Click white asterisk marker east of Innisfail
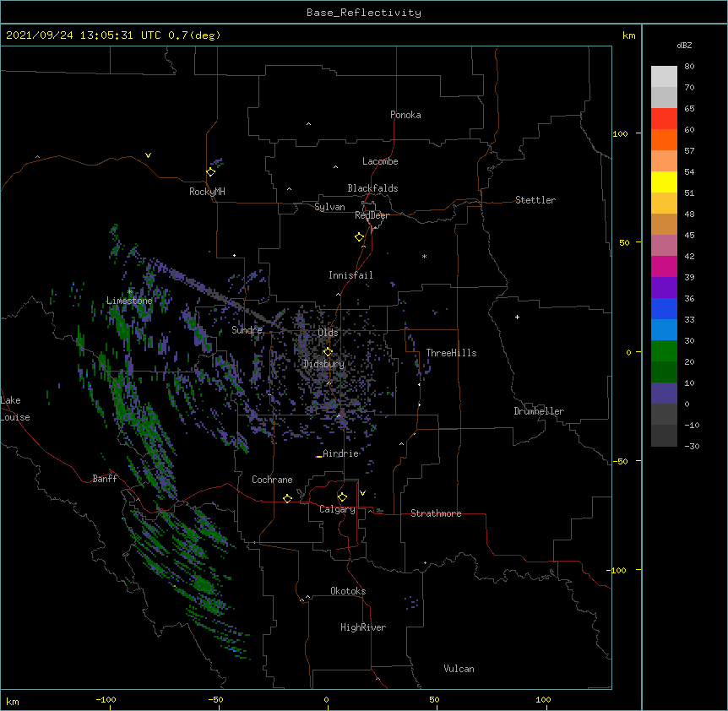Screen dimensions: 728x711 point(424,256)
